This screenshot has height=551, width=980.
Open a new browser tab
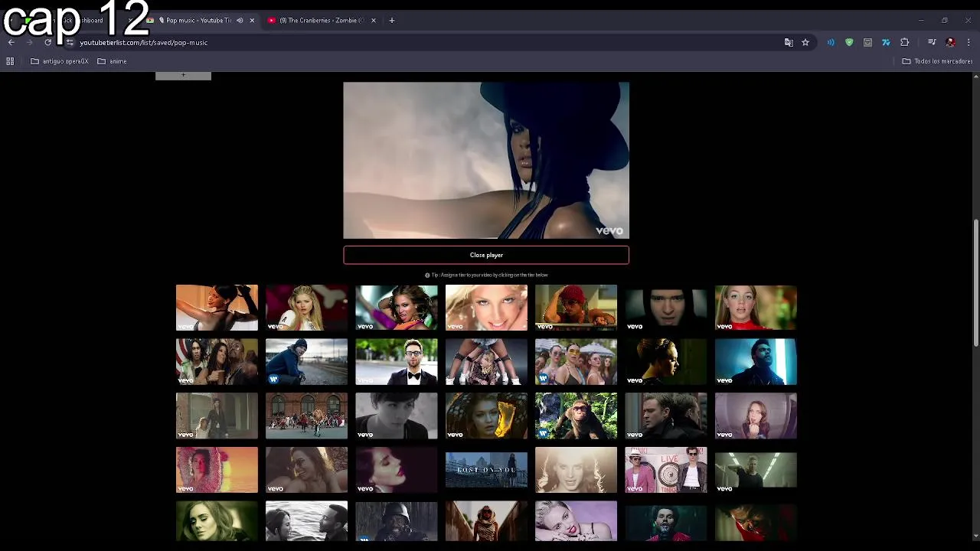(x=392, y=21)
